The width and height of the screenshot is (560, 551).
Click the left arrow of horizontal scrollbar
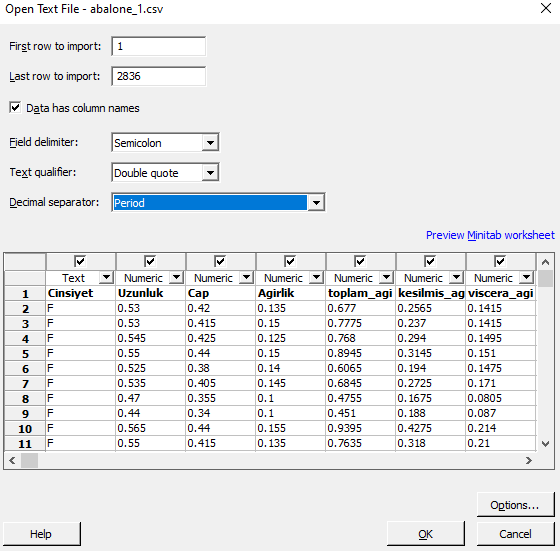tap(12, 460)
